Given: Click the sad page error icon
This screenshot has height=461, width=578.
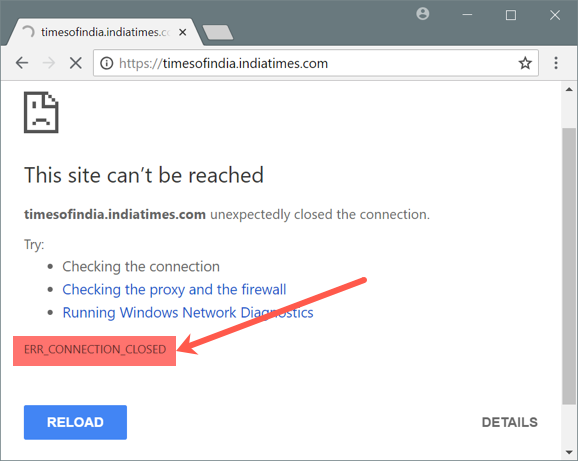Looking at the screenshot, I should coord(41,112).
